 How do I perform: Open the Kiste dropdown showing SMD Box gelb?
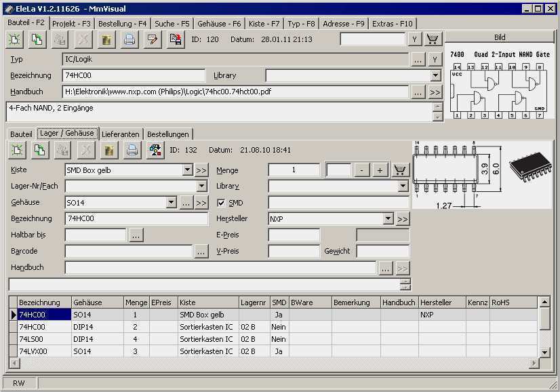[188, 170]
